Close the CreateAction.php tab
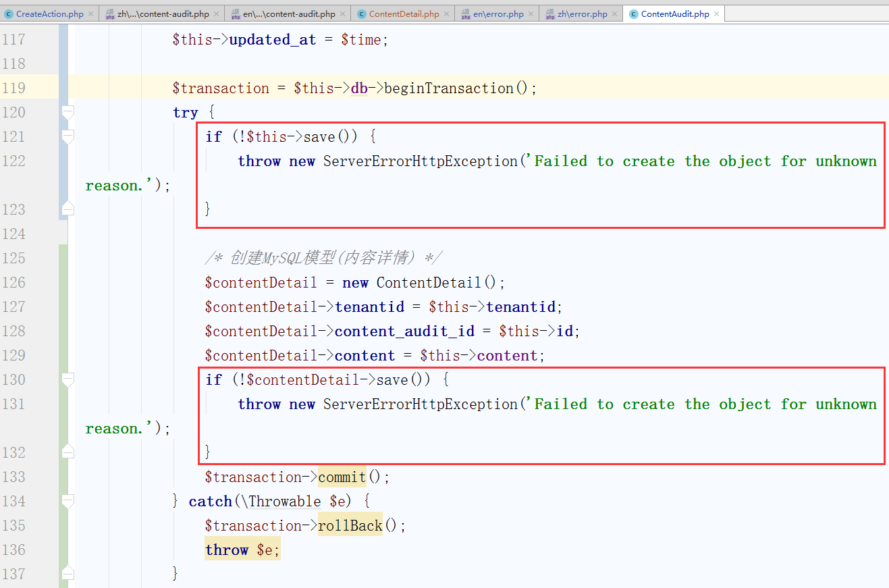Image resolution: width=889 pixels, height=588 pixels. click(x=90, y=14)
